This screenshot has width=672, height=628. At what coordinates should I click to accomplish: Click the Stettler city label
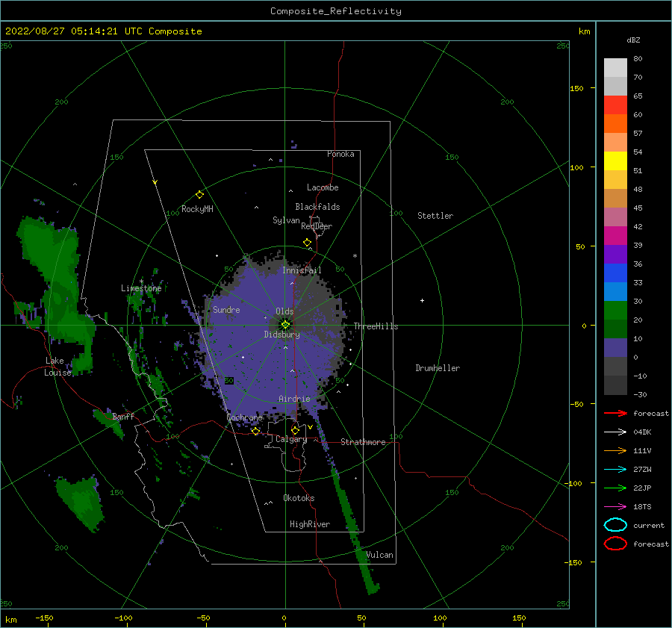[435, 216]
